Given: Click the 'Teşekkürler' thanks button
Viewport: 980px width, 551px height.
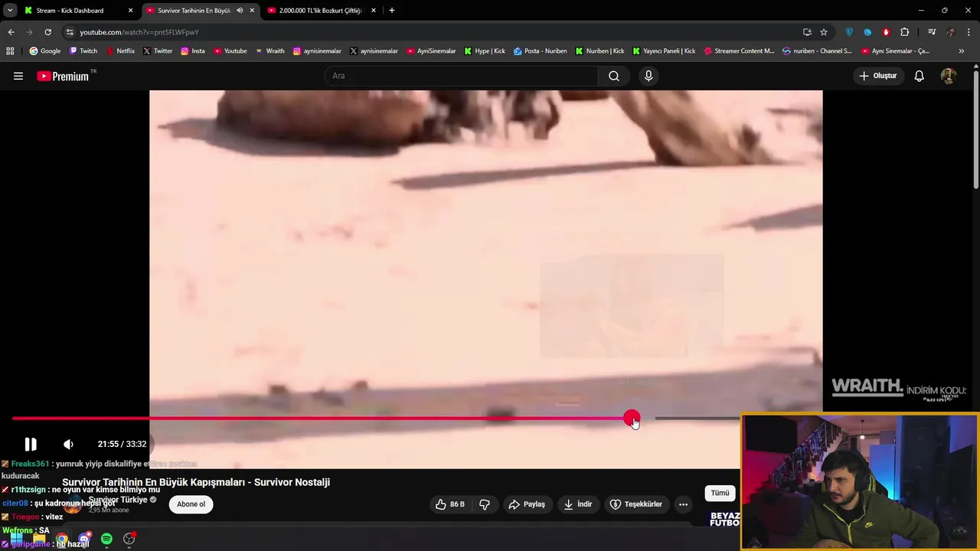Looking at the screenshot, I should tap(635, 504).
